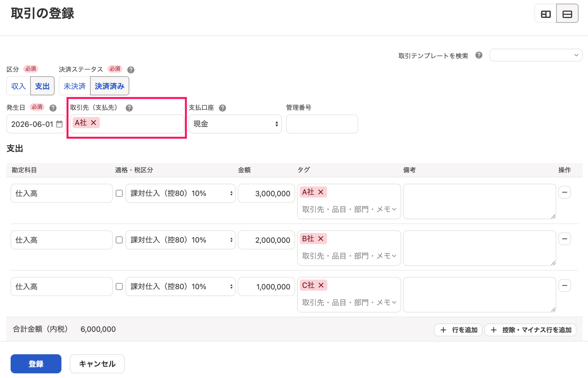The width and height of the screenshot is (588, 378).
Task: Click amount field showing 3,000,000
Action: click(x=266, y=193)
